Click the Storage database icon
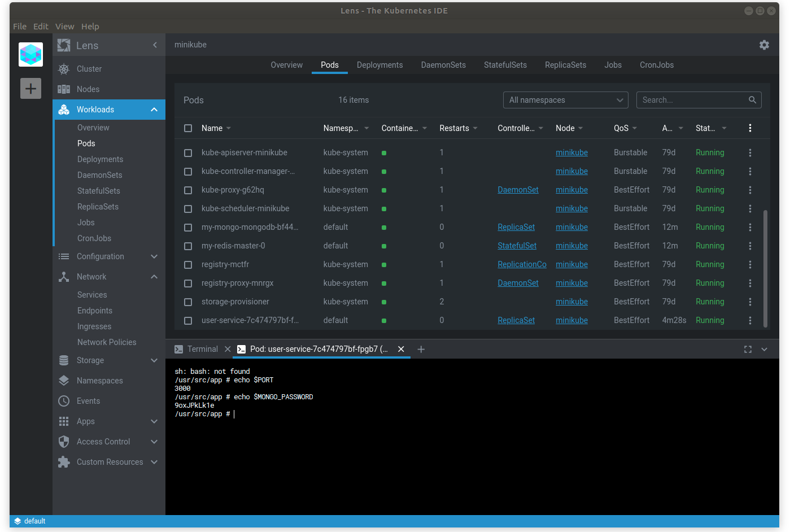Viewport: 790px width, 532px height. pos(64,360)
